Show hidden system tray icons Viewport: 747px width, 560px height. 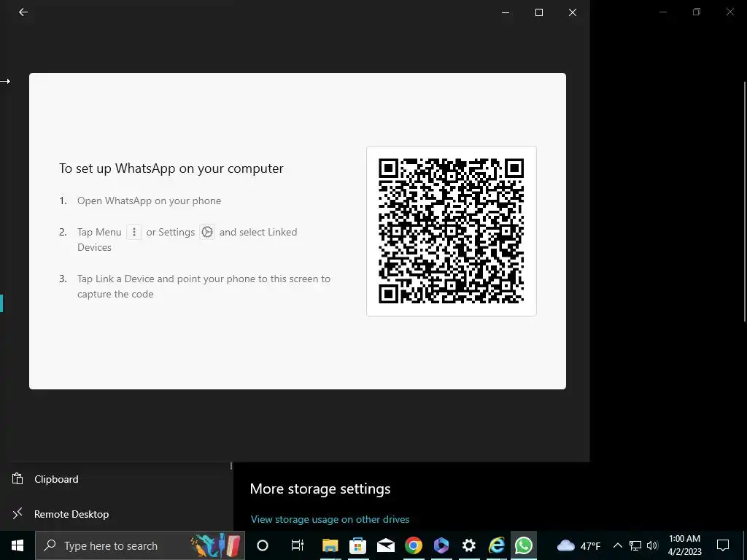tap(617, 545)
